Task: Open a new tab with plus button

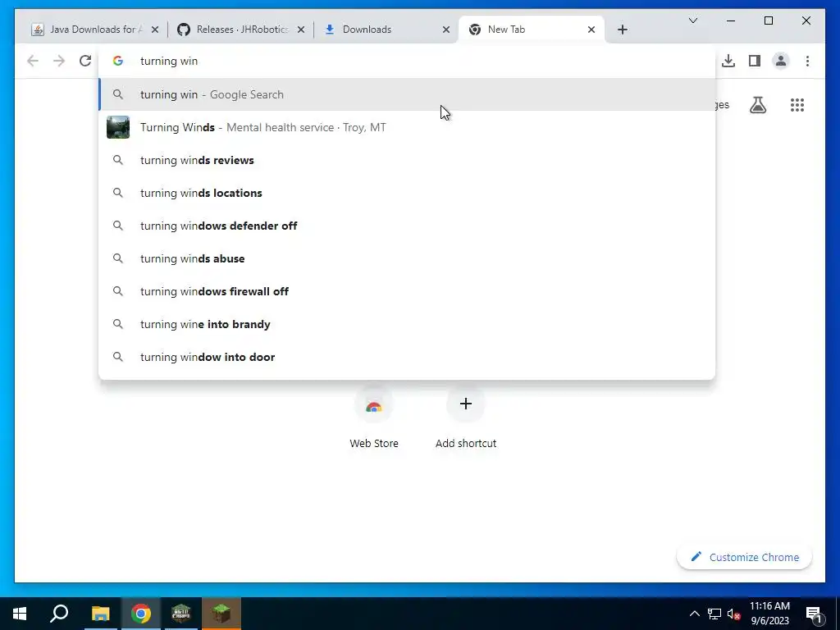Action: [x=622, y=30]
